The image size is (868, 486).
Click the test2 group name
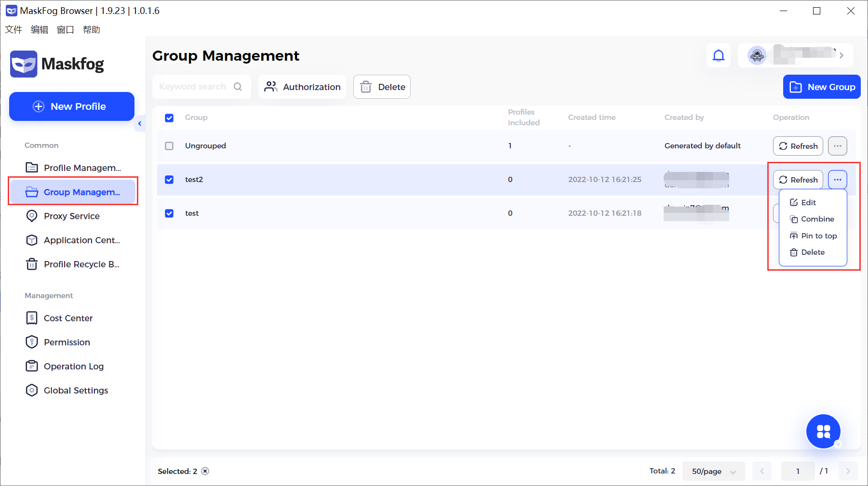click(194, 180)
